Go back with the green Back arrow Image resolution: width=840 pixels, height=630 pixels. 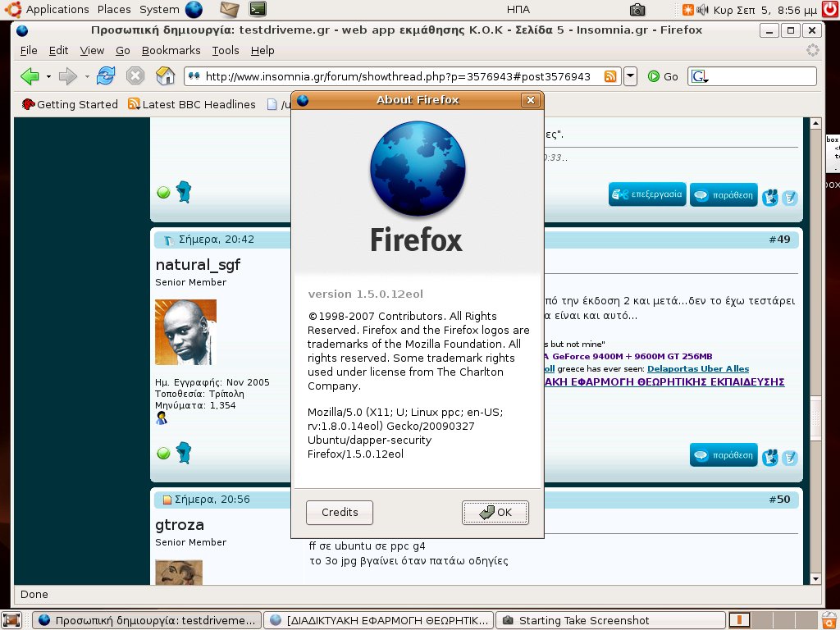[x=30, y=76]
